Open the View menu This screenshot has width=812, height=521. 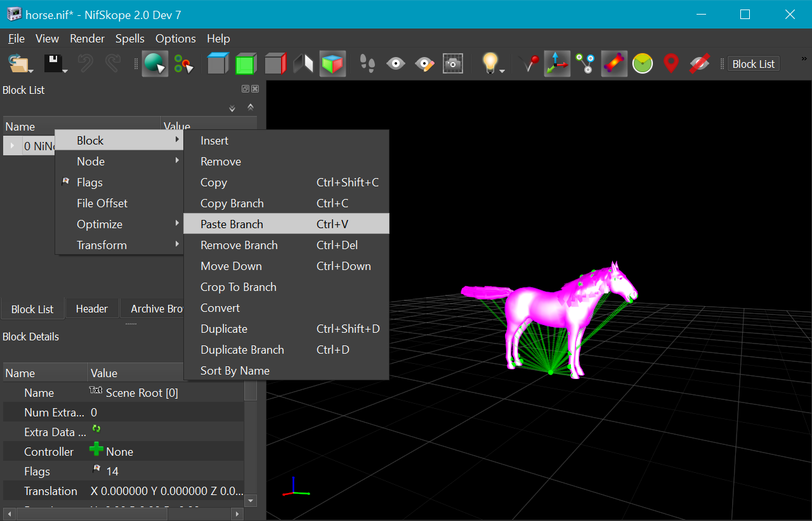coord(47,39)
